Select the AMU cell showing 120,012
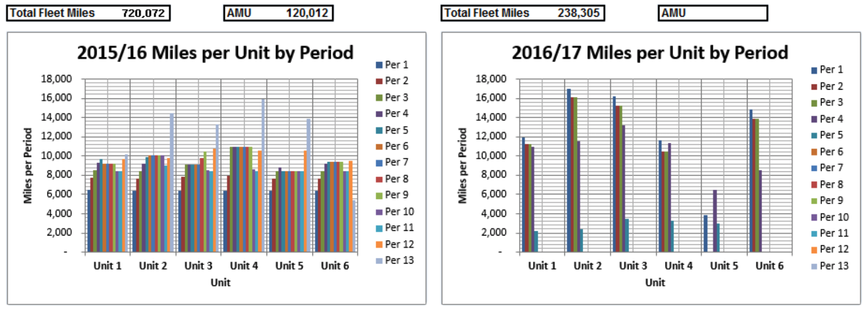Screen dimensions: 868x311 pos(279,13)
